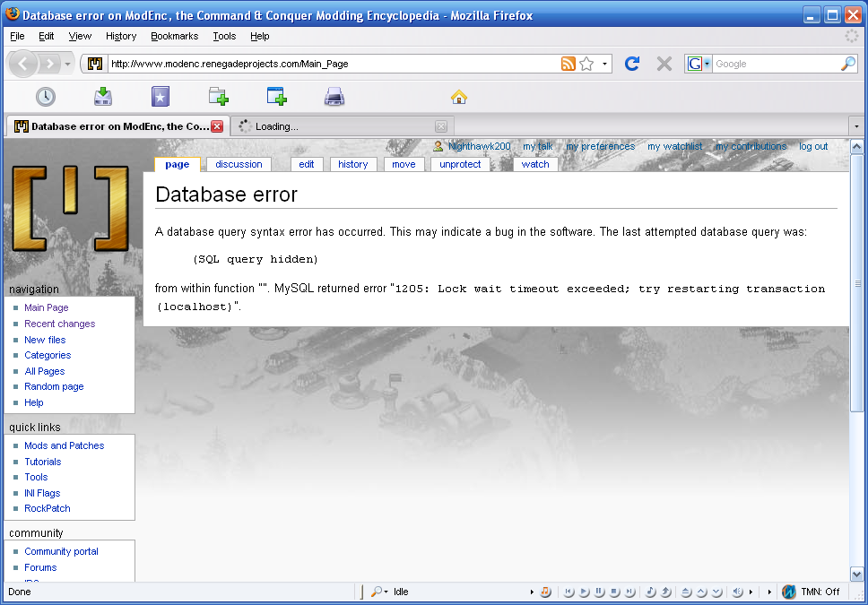Open the Recent changes link
The width and height of the screenshot is (868, 605).
(59, 324)
